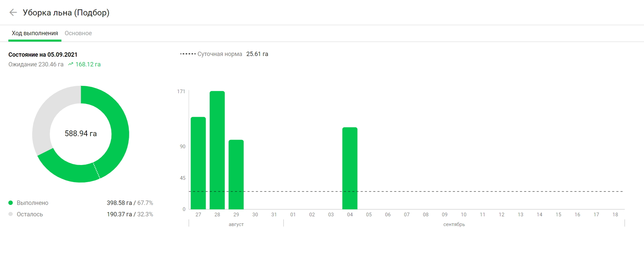Click the August 29 bar
The width and height of the screenshot is (644, 273).
click(x=236, y=174)
